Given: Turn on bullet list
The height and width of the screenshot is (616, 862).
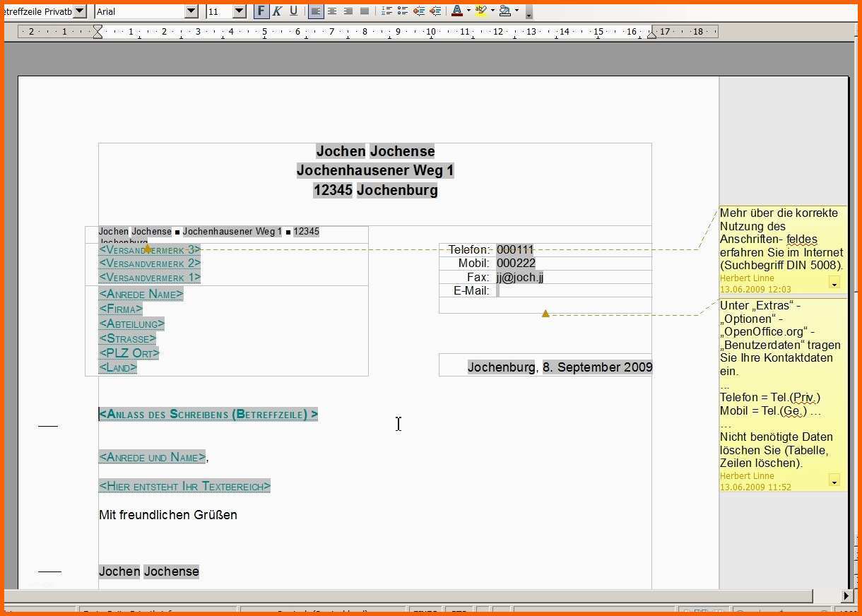Looking at the screenshot, I should 403,11.
